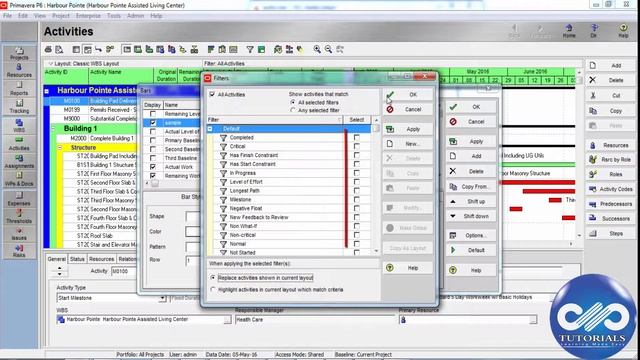The image size is (640, 360).
Task: Open the Edit menu
Action: pos(23,16)
